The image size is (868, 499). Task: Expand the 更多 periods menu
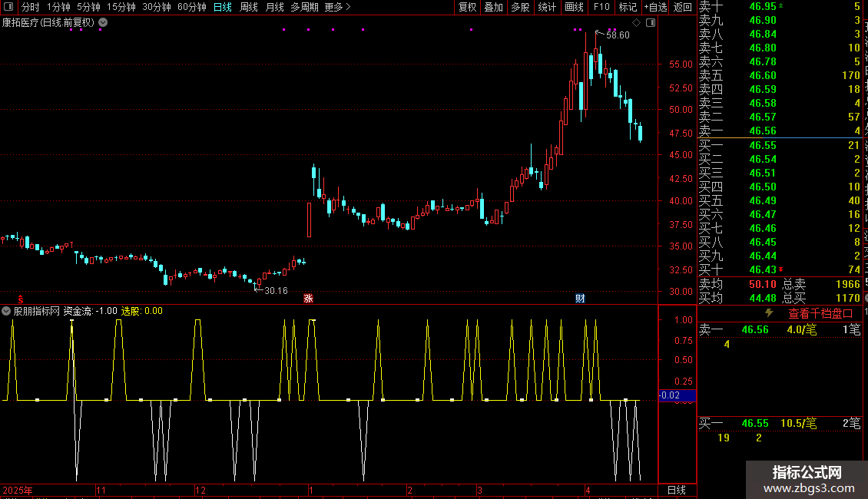338,7
